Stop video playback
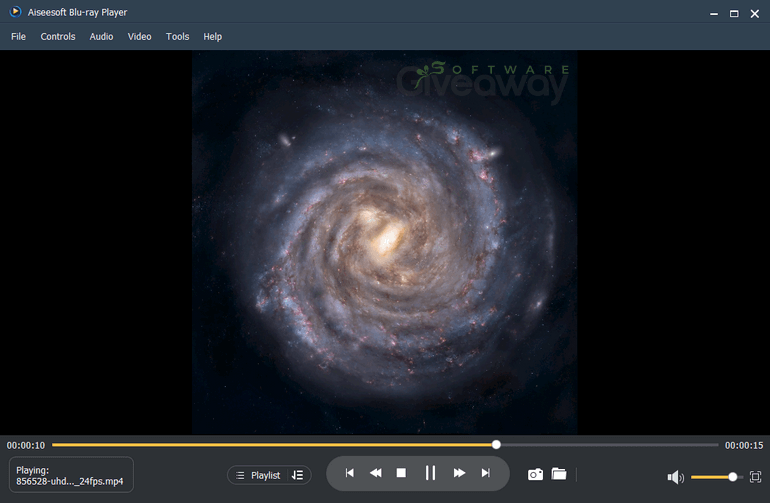The width and height of the screenshot is (770, 503). 401,473
